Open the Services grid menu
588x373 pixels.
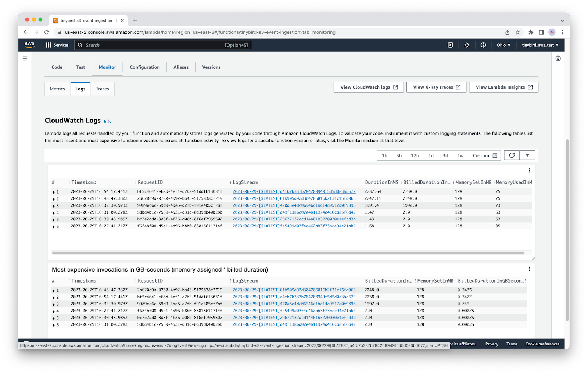[57, 45]
